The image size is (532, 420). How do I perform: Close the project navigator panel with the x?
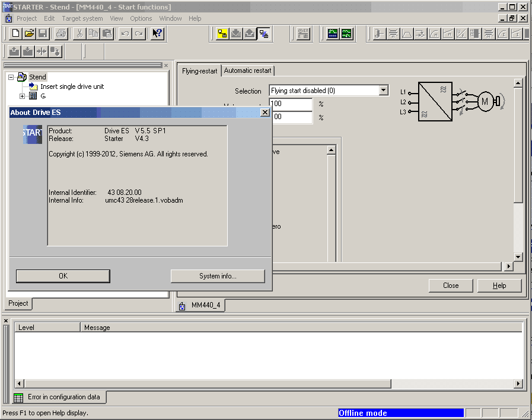tap(166, 65)
